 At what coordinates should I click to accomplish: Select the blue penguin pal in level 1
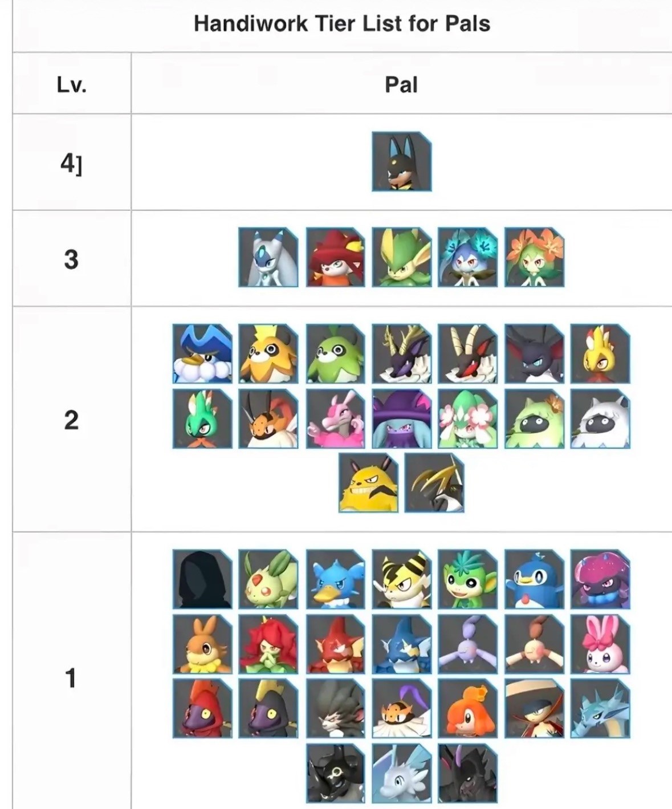click(534, 579)
